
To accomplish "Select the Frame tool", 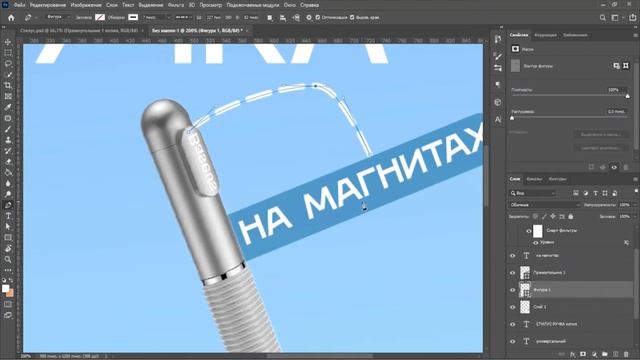I will 8,96.
